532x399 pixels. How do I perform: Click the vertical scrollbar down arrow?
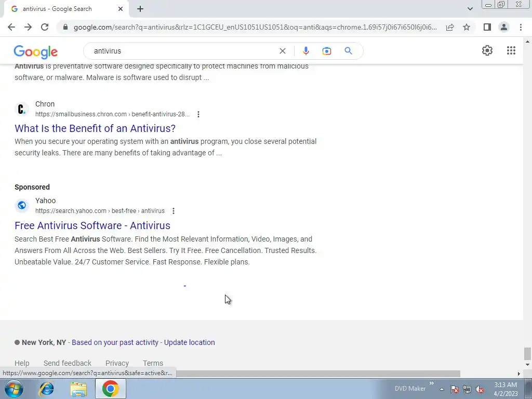pyautogui.click(x=527, y=365)
